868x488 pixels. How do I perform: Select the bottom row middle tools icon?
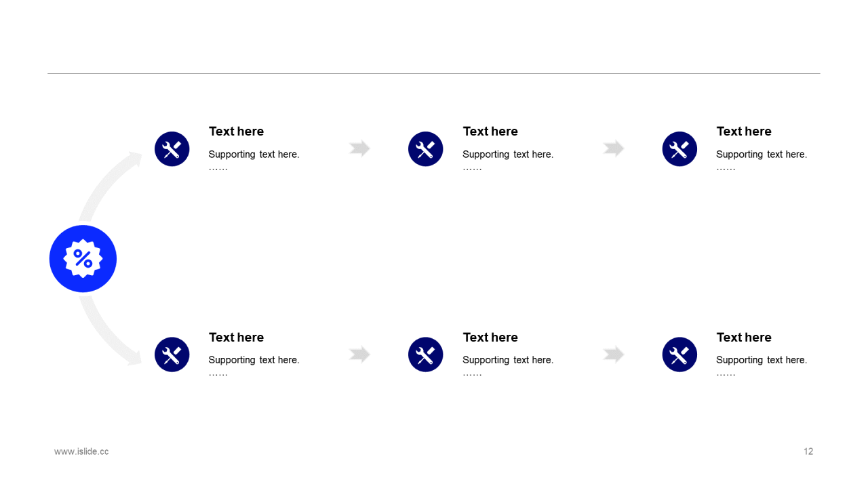(x=426, y=354)
